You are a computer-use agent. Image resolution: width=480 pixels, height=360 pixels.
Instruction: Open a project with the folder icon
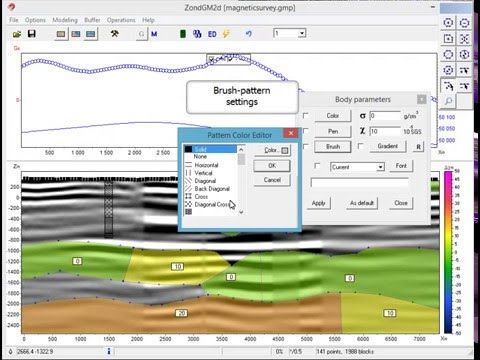pyautogui.click(x=17, y=34)
